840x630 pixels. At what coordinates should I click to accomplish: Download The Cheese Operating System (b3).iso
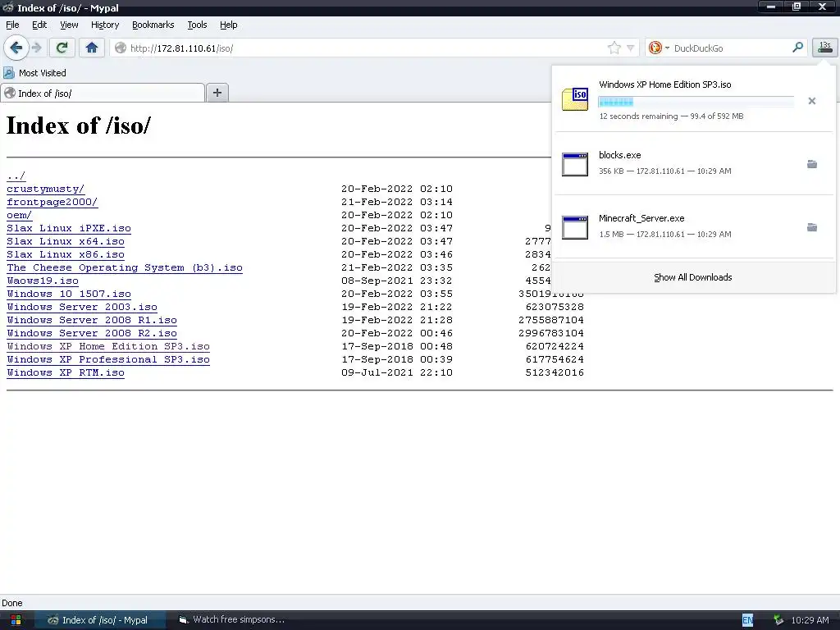[125, 267]
